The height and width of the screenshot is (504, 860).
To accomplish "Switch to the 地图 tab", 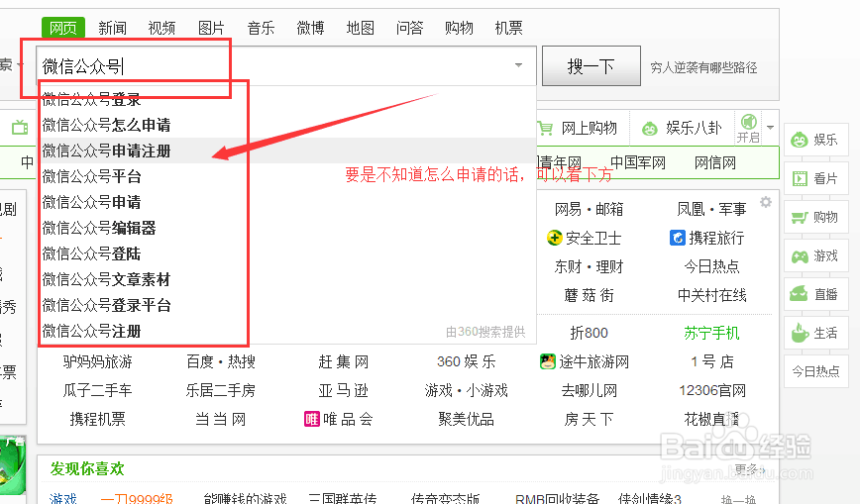I will click(x=361, y=28).
